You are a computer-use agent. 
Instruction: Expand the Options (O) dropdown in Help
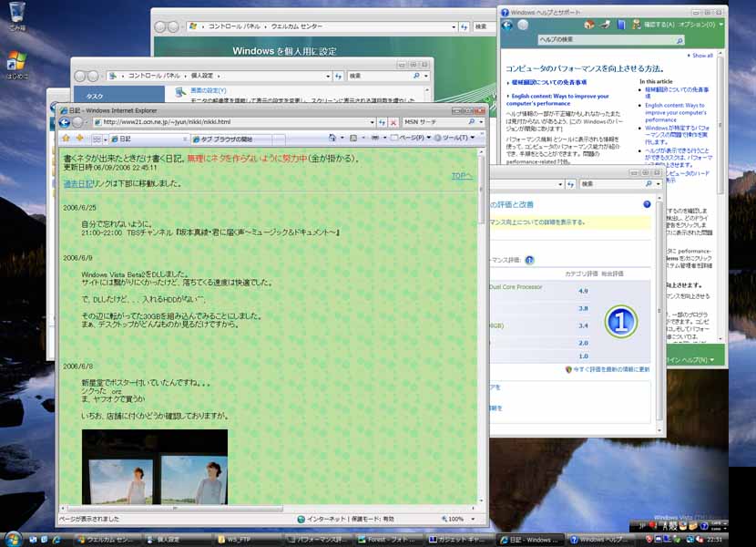(720, 25)
